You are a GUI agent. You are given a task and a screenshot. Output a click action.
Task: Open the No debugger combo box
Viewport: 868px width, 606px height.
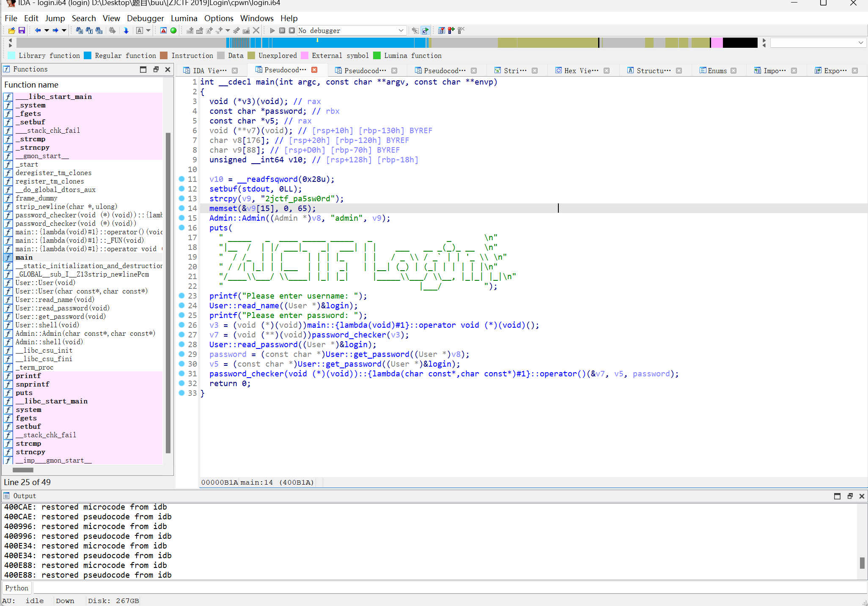pos(352,30)
